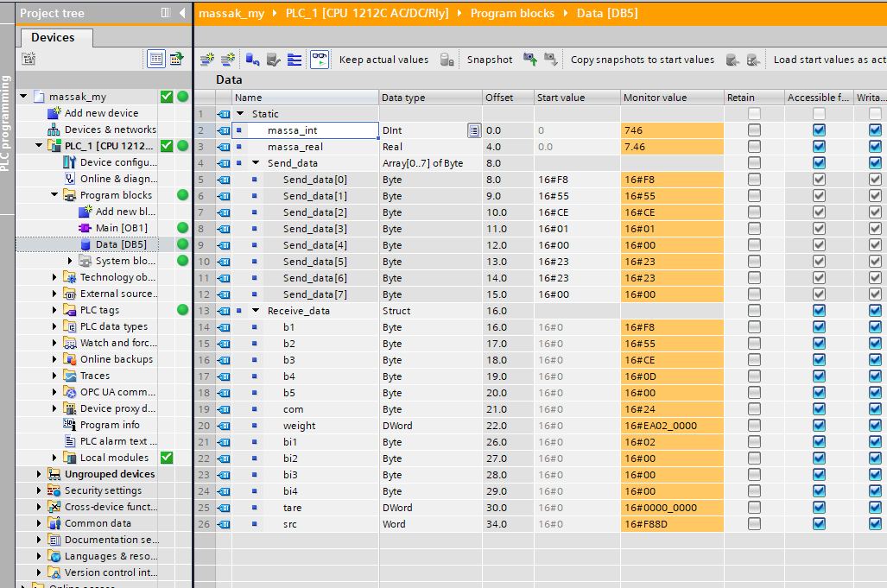This screenshot has width=887, height=588.
Task: Open Main [OB1] program block
Action: point(121,228)
